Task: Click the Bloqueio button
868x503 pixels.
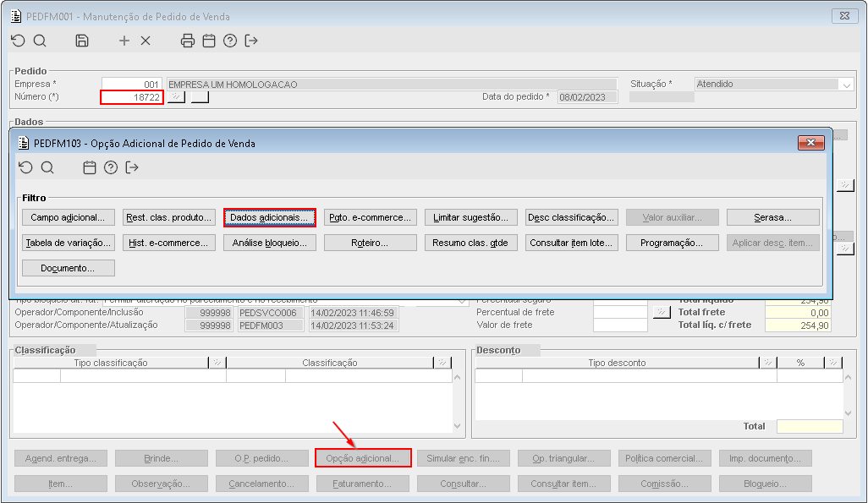Action: point(766,484)
